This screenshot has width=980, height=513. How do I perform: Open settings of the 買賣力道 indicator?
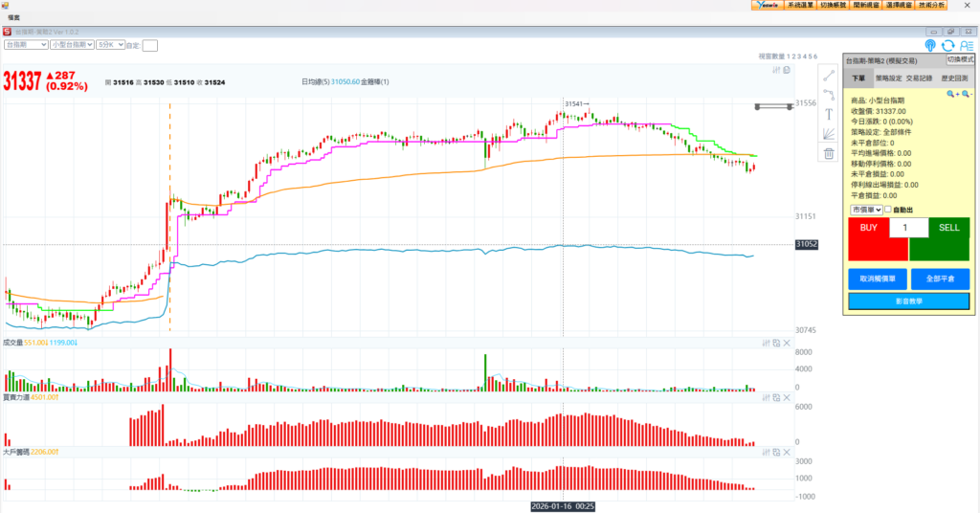765,397
